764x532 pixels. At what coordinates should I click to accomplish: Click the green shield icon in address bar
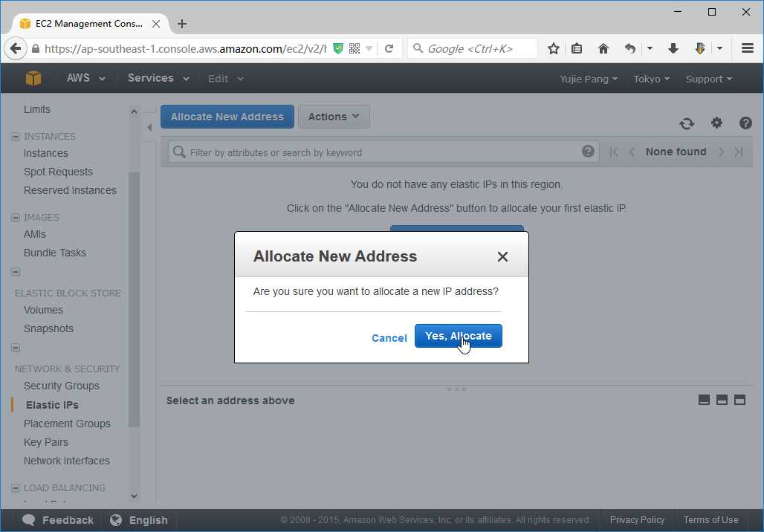[x=337, y=48]
